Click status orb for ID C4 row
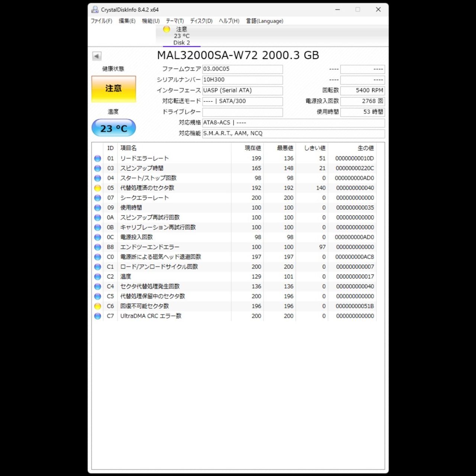The width and height of the screenshot is (476, 476). (98, 286)
